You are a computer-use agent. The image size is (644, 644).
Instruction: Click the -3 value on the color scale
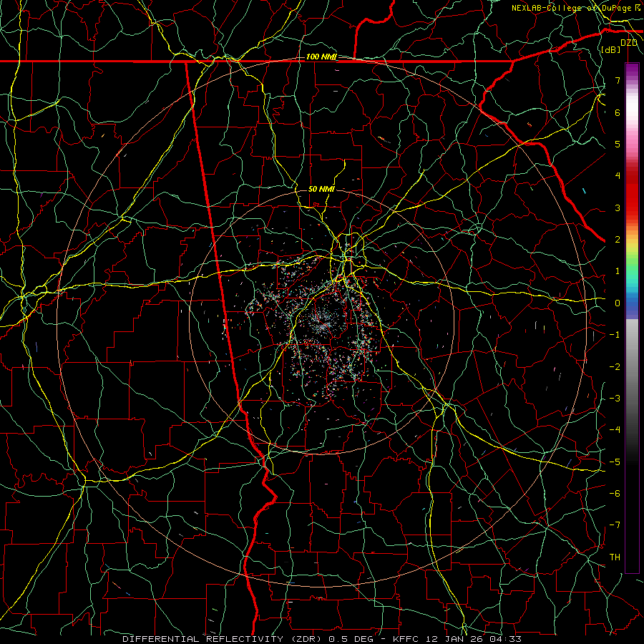(x=615, y=399)
